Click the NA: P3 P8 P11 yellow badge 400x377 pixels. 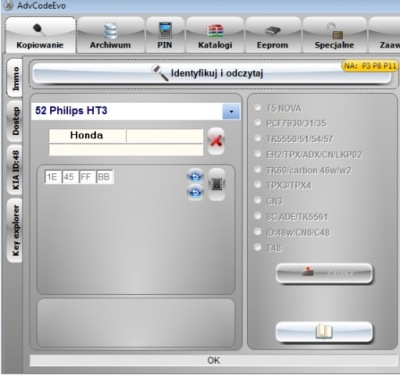370,66
